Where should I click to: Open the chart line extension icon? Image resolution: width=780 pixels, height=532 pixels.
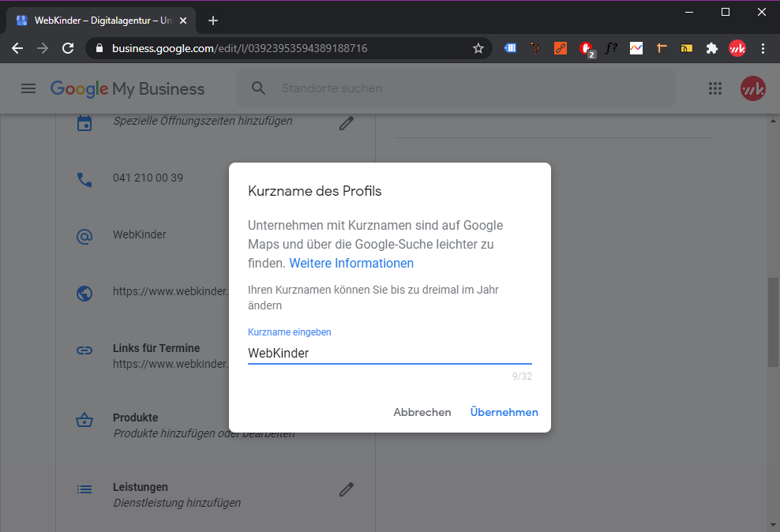(636, 48)
